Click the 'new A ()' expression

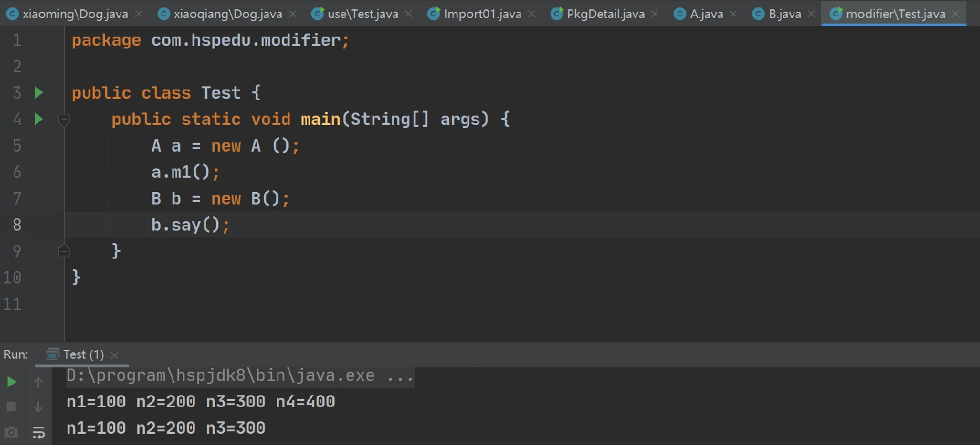pos(251,146)
